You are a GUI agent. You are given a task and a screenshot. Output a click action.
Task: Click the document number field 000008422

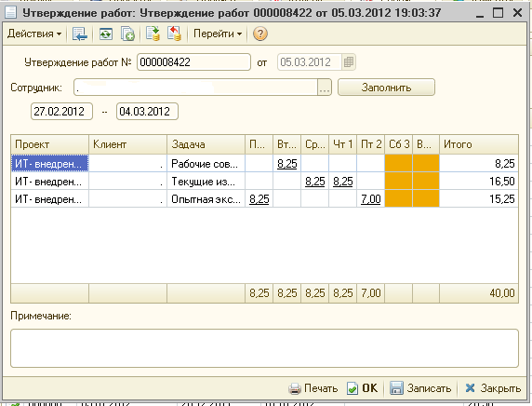[193, 62]
